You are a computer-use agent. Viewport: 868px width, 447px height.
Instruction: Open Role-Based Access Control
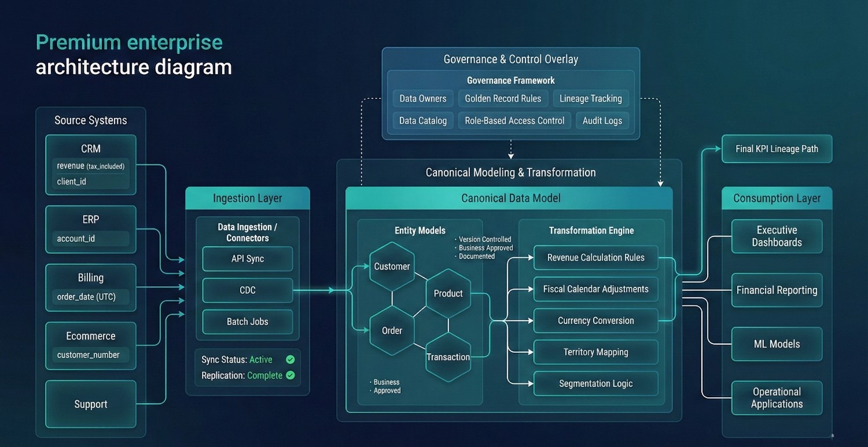(514, 121)
